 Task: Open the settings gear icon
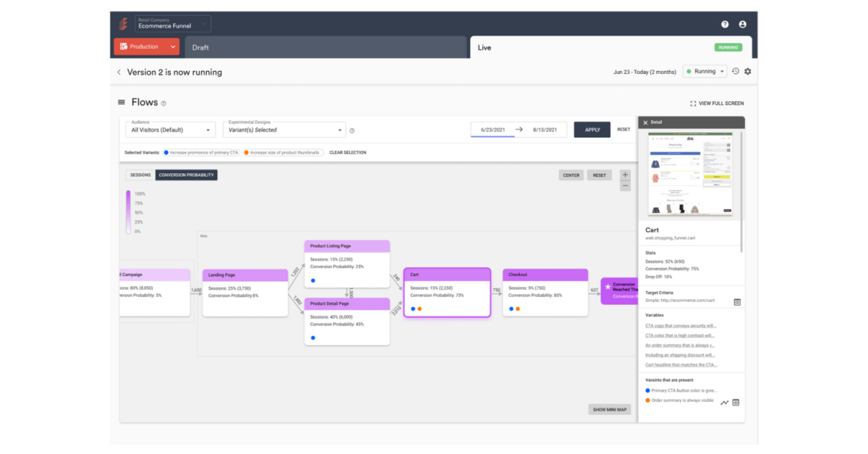coord(748,72)
